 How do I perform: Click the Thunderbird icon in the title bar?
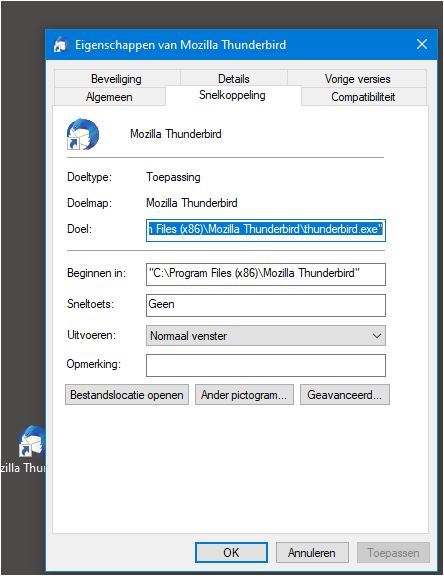(x=61, y=45)
